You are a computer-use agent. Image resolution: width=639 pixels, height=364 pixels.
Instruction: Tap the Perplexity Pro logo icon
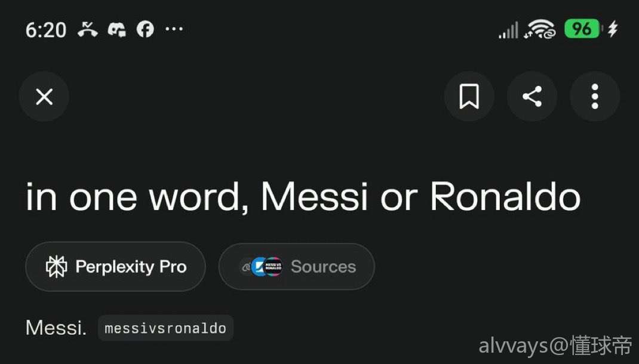click(x=57, y=267)
